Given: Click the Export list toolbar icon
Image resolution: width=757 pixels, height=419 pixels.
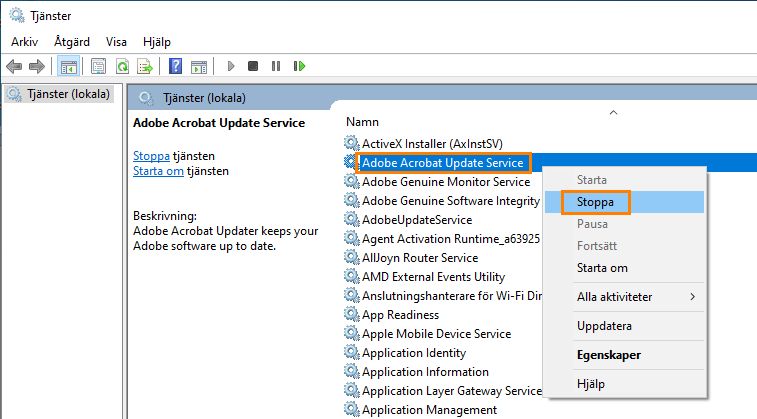Looking at the screenshot, I should coord(145,66).
